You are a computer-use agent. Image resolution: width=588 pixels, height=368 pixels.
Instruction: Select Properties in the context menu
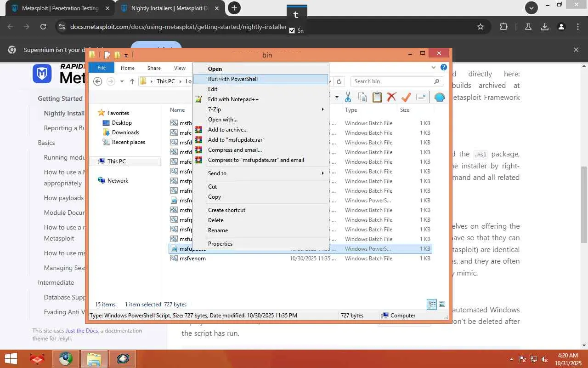[260, 244]
